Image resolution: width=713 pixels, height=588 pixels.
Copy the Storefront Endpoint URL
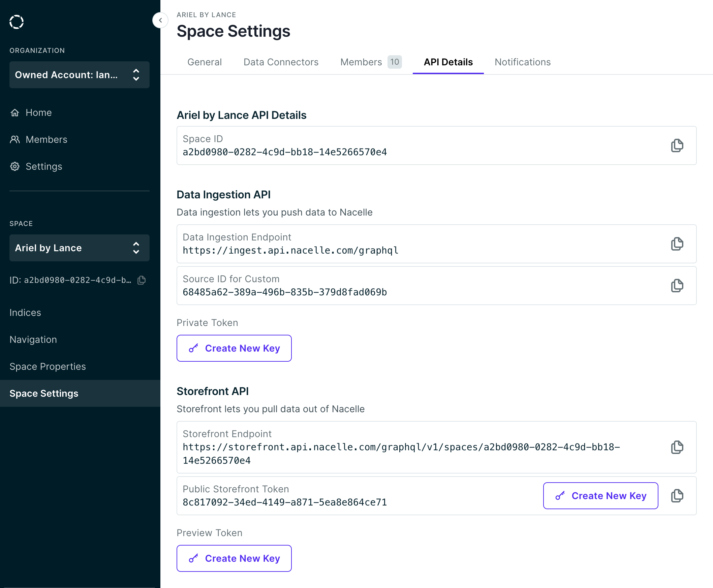(x=677, y=447)
